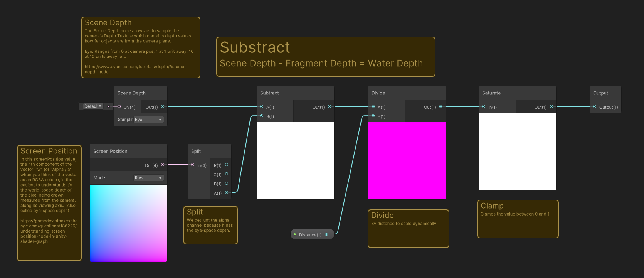Click the Screen Position Out(4) port
644x278 pixels.
[163, 165]
